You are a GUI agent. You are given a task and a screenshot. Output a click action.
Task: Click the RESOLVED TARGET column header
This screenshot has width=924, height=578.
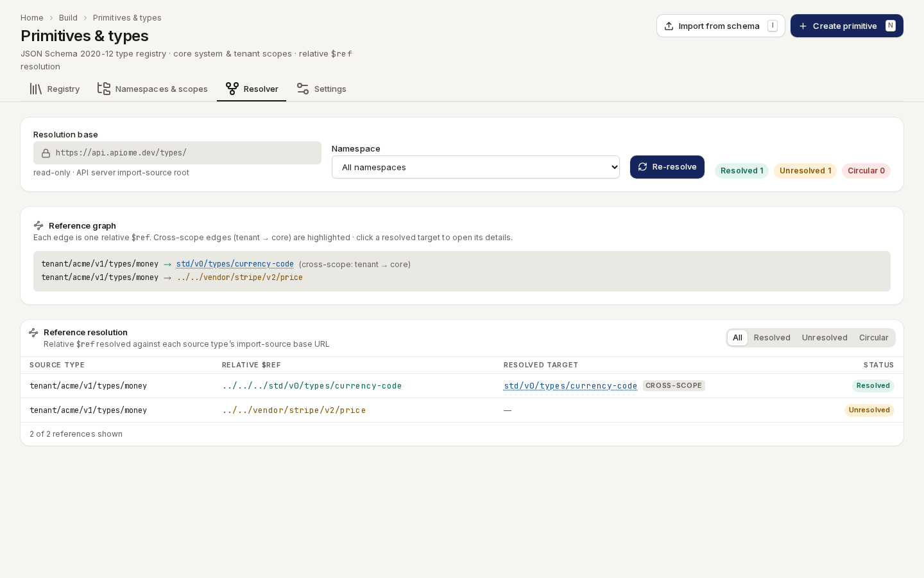[x=541, y=365]
